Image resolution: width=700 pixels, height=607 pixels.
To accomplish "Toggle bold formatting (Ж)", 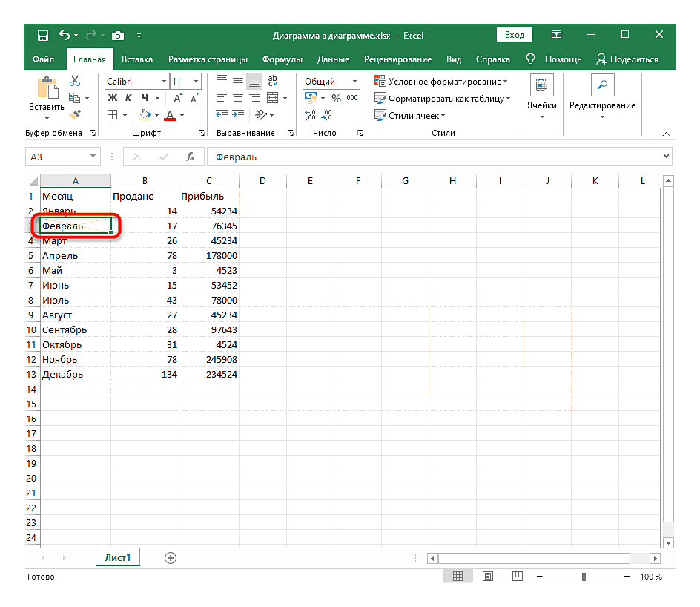I will point(113,98).
